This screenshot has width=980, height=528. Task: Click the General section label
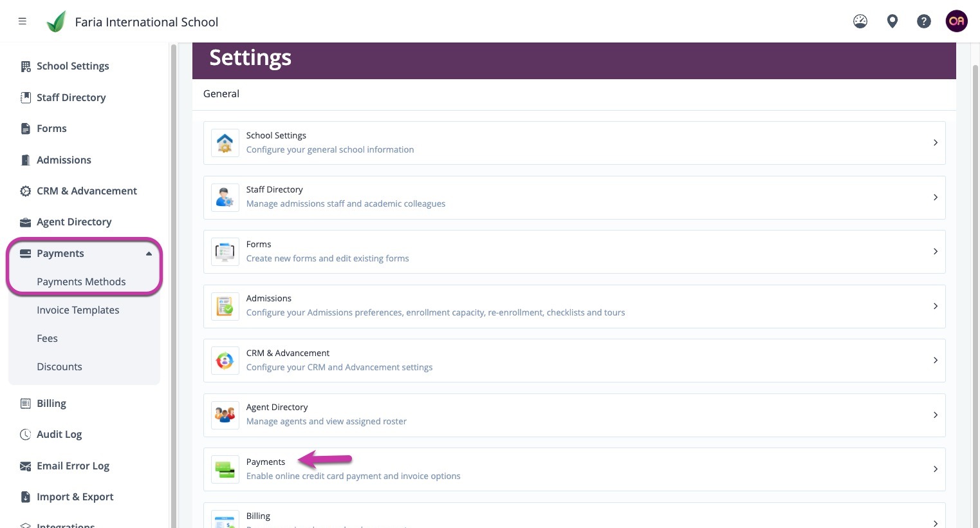click(221, 94)
